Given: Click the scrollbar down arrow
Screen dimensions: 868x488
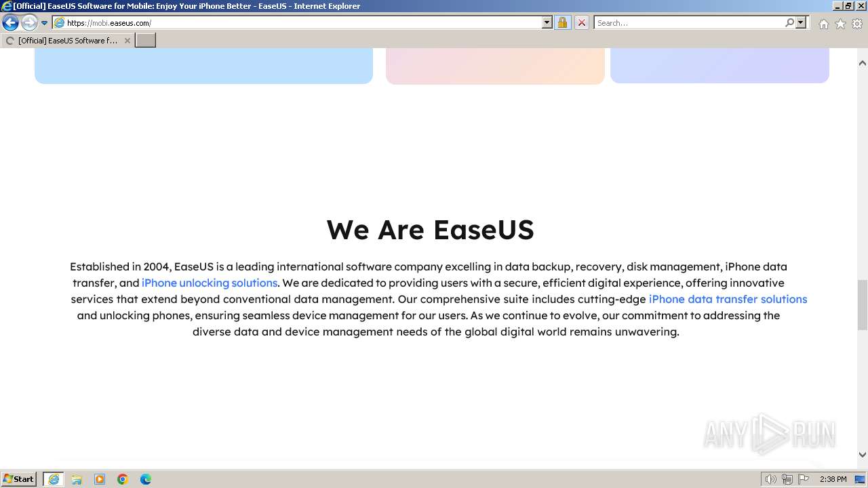Looking at the screenshot, I should click(x=863, y=455).
